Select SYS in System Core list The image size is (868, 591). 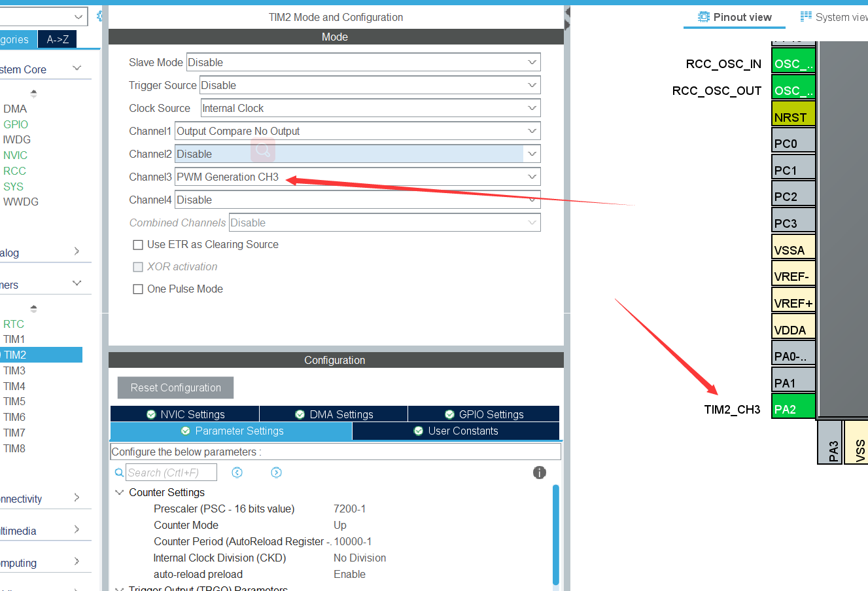click(13, 187)
